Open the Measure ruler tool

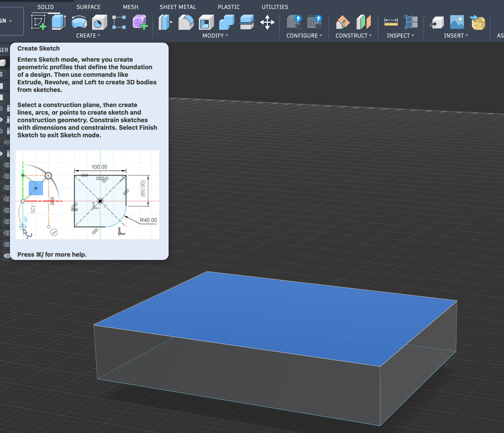point(391,22)
